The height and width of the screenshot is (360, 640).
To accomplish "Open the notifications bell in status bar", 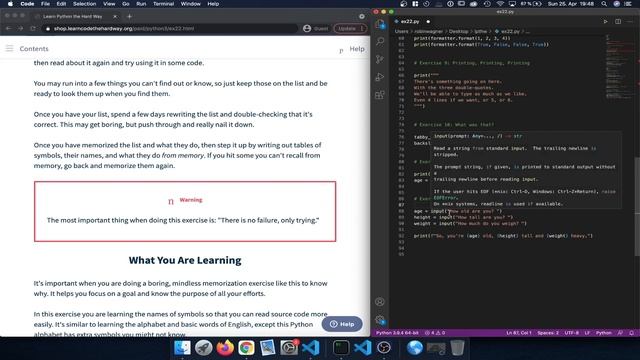I will [x=631, y=333].
